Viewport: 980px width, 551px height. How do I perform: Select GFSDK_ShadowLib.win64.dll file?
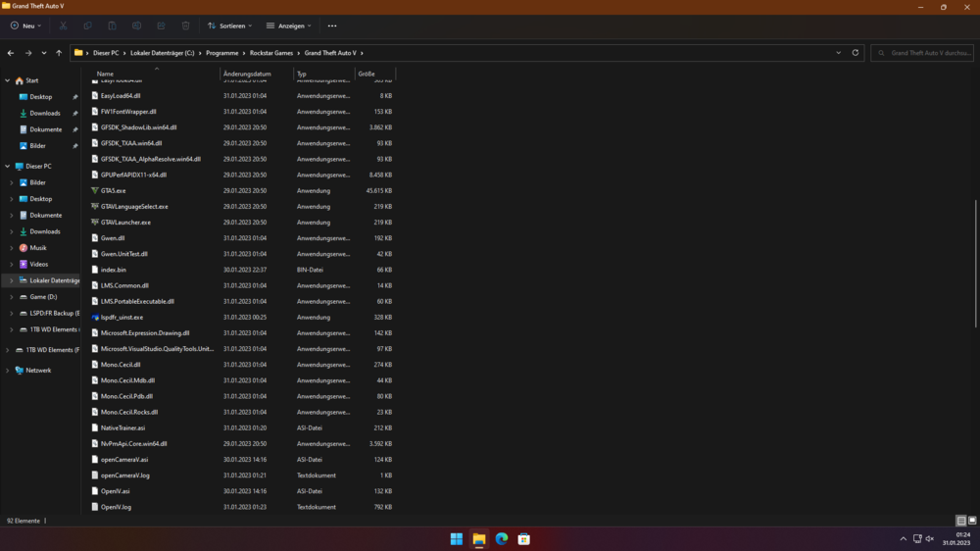[138, 126]
